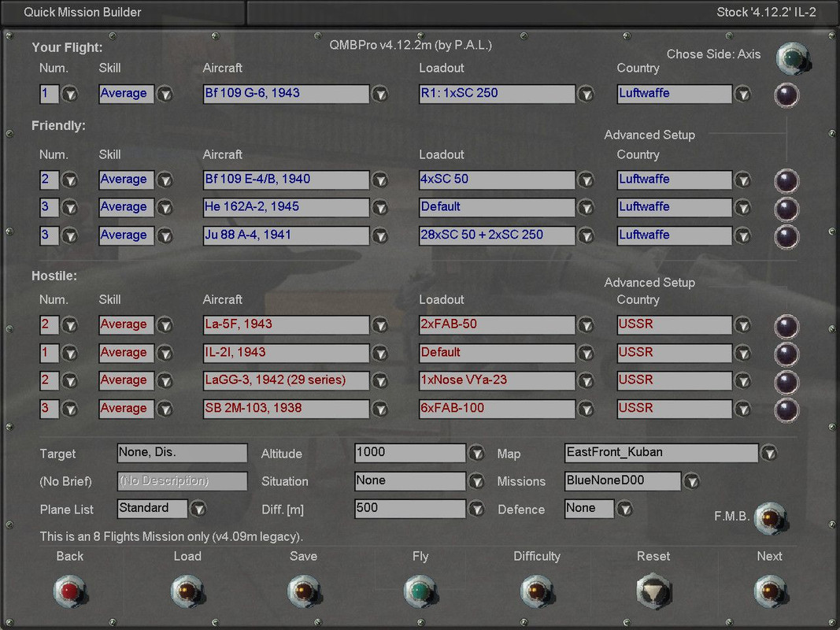Click the EastFront_Kuban map field
This screenshot has width=840, height=630.
[661, 453]
